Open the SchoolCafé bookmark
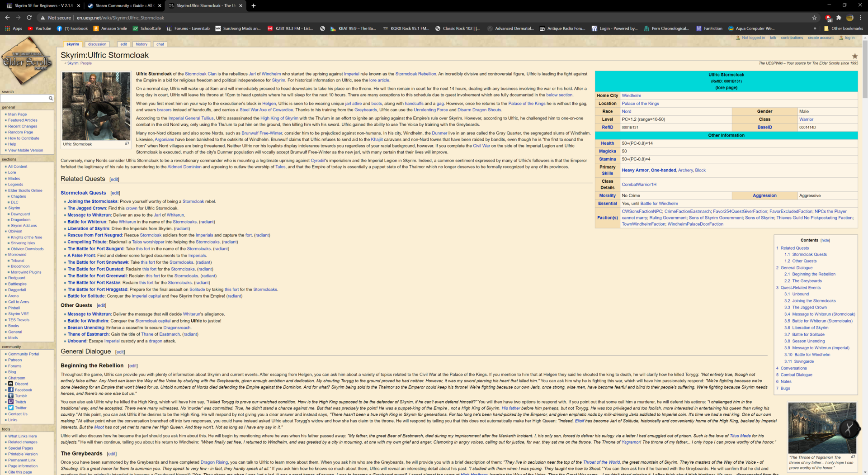The width and height of the screenshot is (868, 475). click(x=146, y=28)
